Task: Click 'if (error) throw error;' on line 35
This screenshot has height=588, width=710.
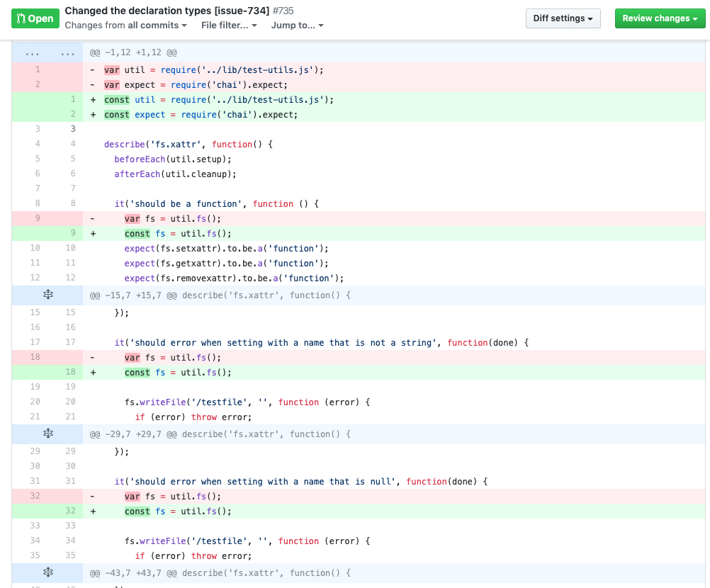Action: point(193,556)
